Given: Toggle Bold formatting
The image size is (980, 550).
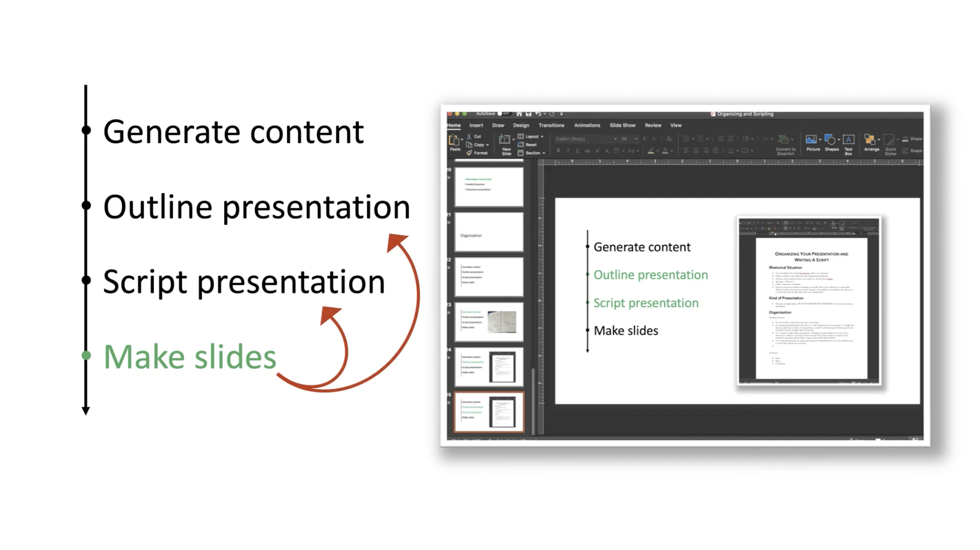Looking at the screenshot, I should click(558, 151).
